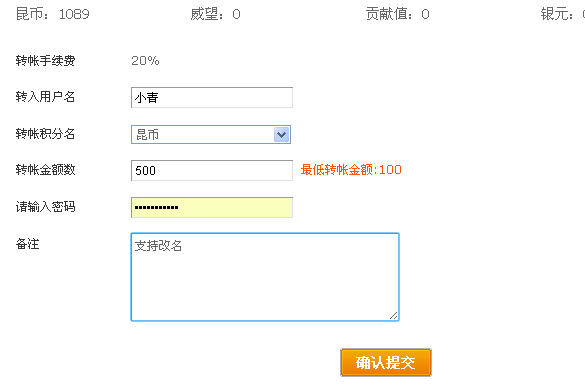
Task: Click inside the 备注 textarea
Action: click(x=265, y=277)
